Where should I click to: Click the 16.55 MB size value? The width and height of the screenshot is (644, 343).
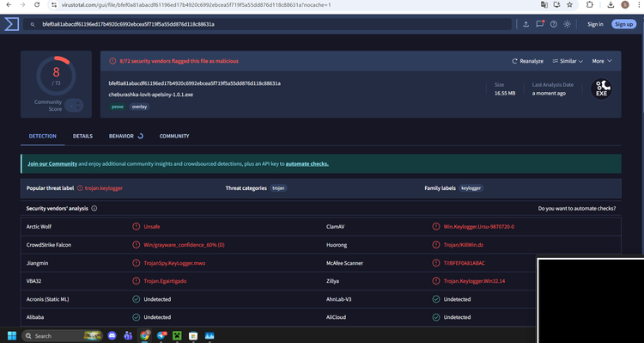505,94
